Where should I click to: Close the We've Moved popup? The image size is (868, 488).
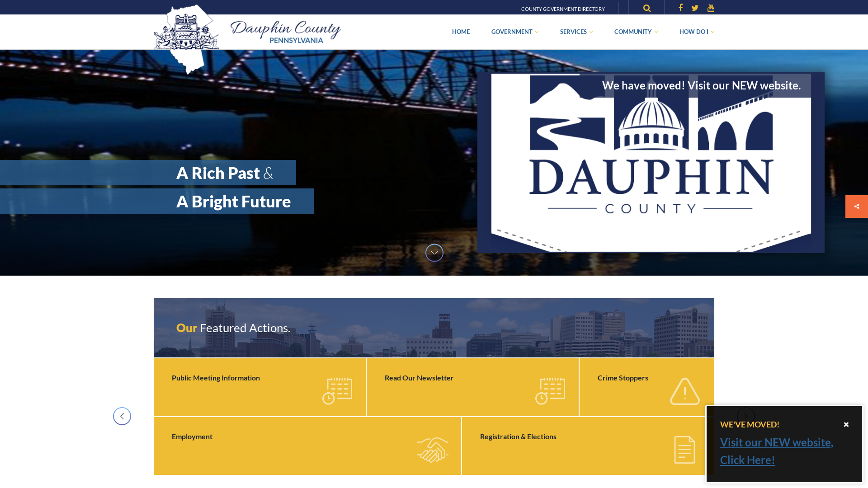[x=846, y=424]
